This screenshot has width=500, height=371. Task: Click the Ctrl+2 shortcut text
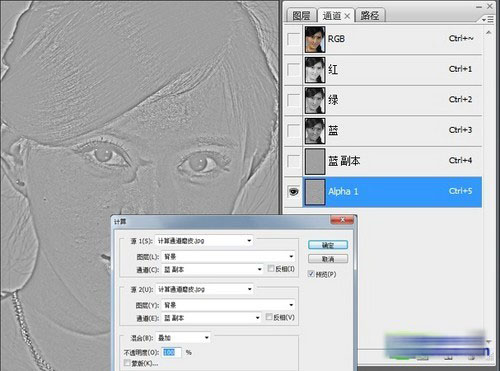(x=460, y=99)
